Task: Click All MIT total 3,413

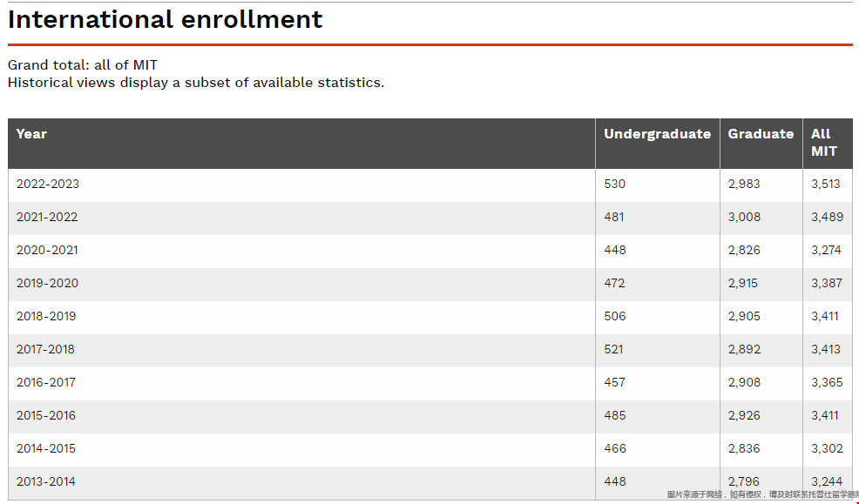Action: pyautogui.click(x=826, y=349)
